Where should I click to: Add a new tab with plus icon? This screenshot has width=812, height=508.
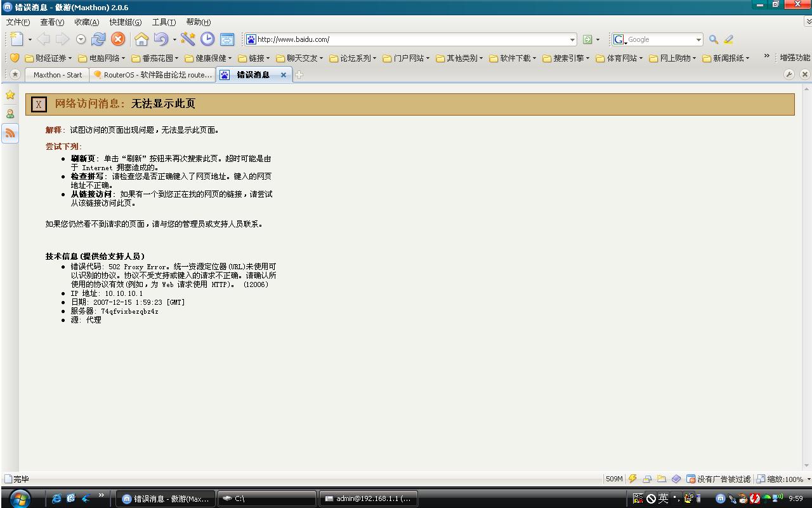click(299, 74)
